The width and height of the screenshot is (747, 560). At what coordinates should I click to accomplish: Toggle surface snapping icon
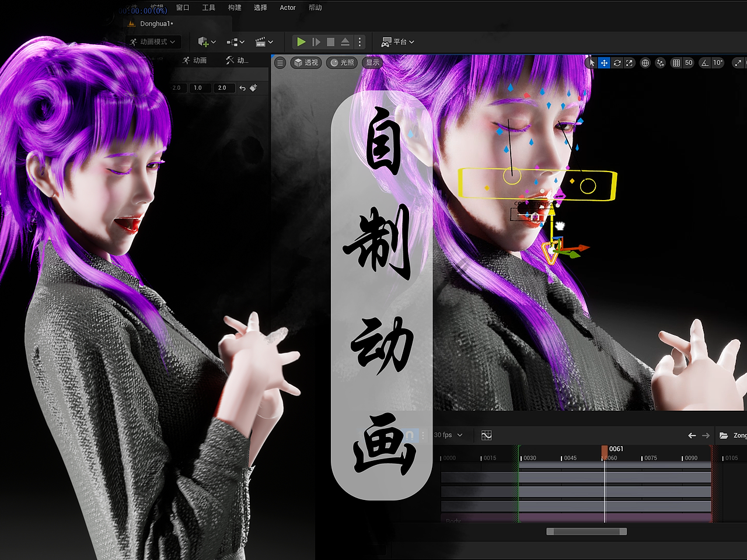pos(660,62)
